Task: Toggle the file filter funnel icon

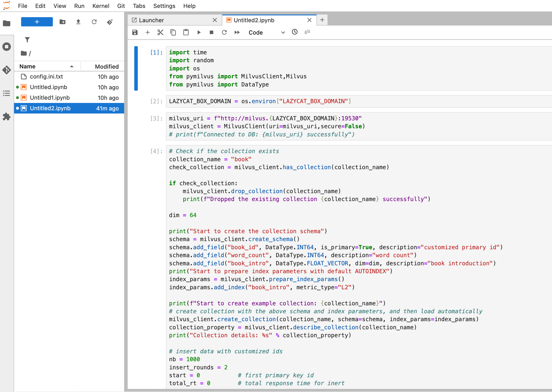Action: click(27, 40)
